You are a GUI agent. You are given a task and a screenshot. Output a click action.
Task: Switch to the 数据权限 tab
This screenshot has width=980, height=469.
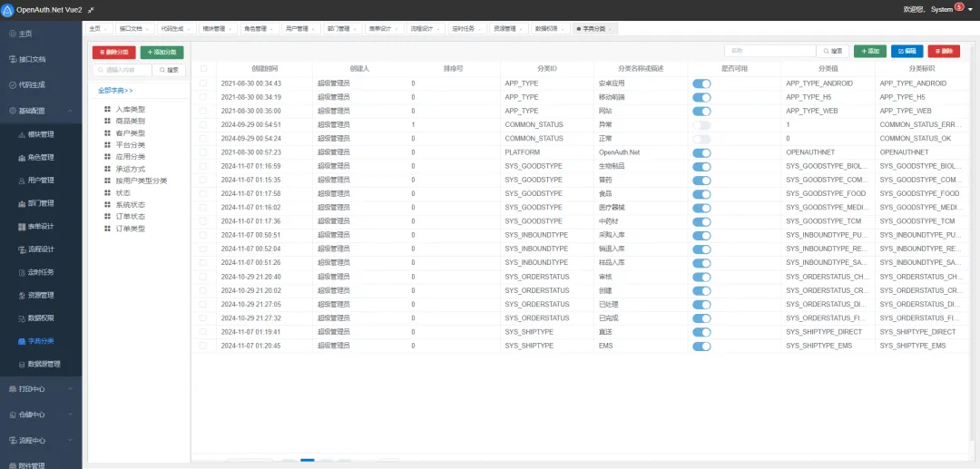[549, 29]
